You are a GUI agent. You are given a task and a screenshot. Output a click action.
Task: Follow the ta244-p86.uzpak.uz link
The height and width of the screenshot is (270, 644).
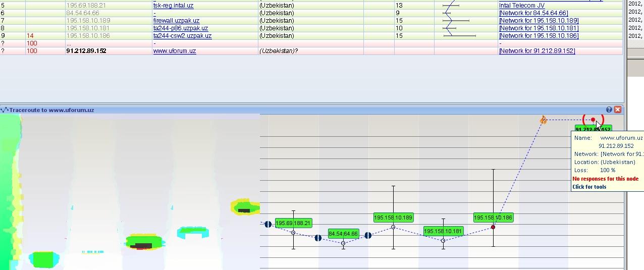180,28
